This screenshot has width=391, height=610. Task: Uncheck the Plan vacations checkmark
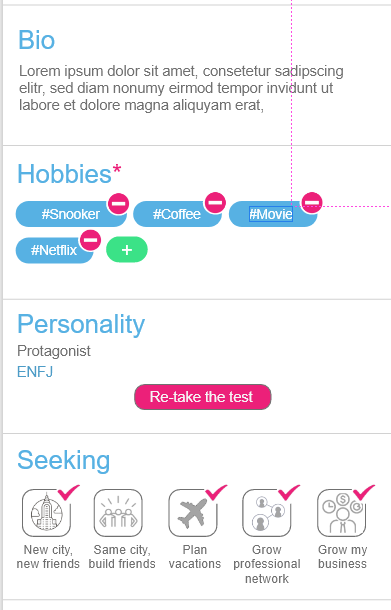216,492
